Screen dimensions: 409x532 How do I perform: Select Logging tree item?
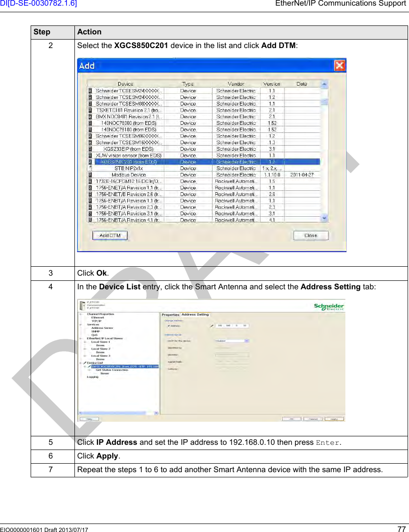[92, 377]
